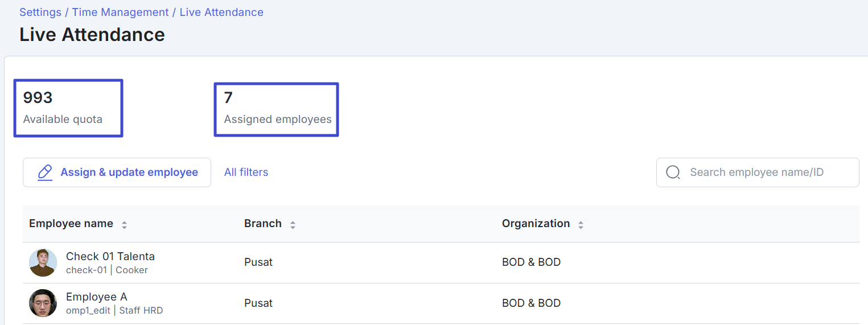Open Employee A name entry

(x=97, y=297)
